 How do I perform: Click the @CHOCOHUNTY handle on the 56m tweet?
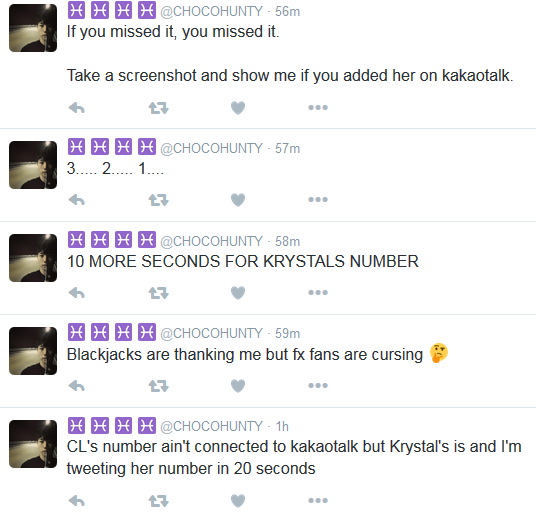click(212, 11)
